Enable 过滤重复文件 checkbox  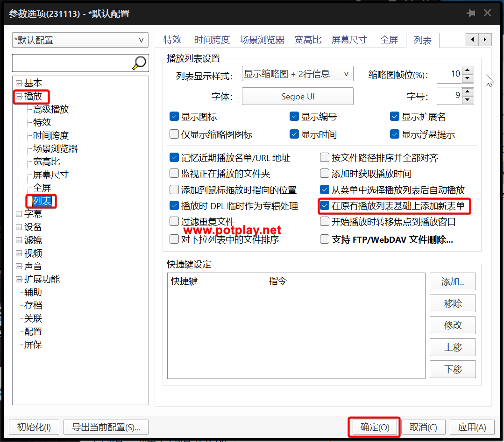174,221
